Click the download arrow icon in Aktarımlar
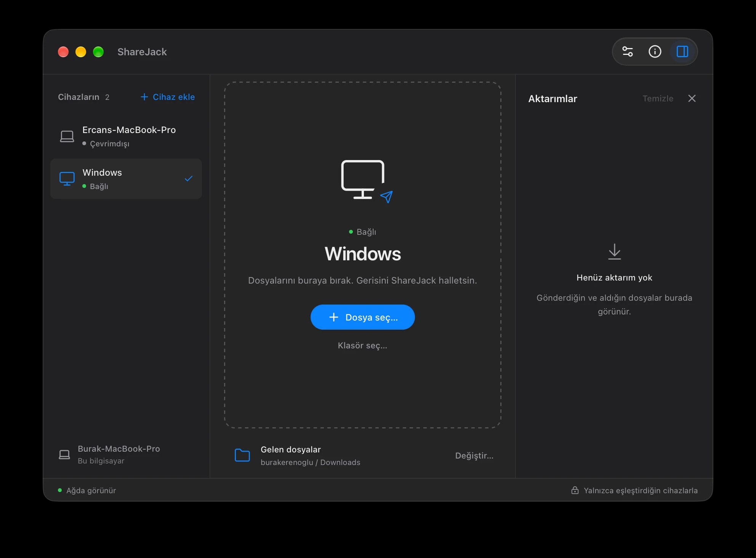This screenshot has height=558, width=756. pos(614,252)
